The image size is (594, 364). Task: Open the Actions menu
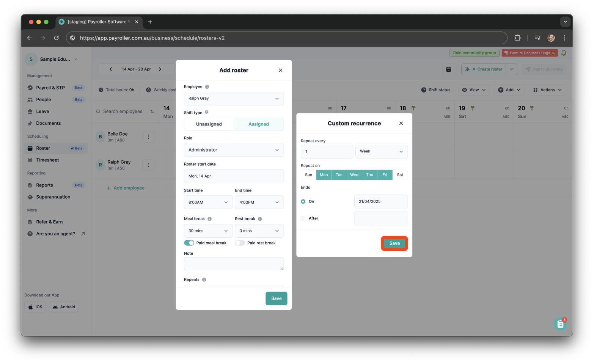tap(547, 89)
